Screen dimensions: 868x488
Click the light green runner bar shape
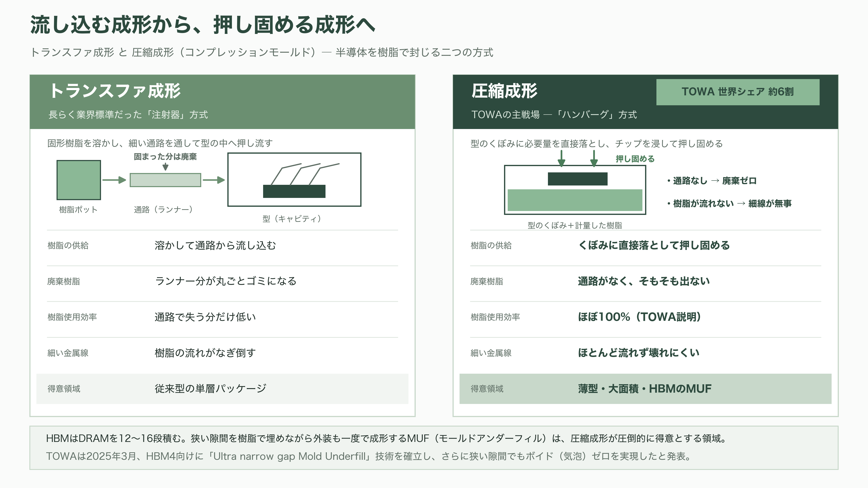pos(165,180)
